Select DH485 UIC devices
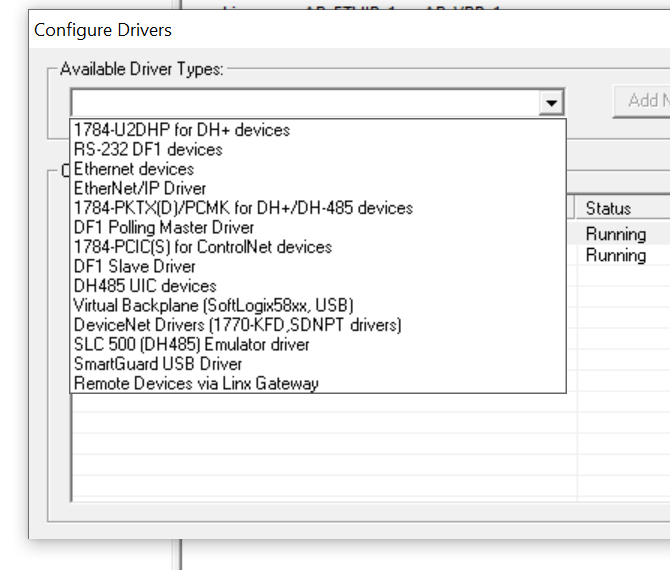Image resolution: width=670 pixels, height=570 pixels. (x=318, y=286)
